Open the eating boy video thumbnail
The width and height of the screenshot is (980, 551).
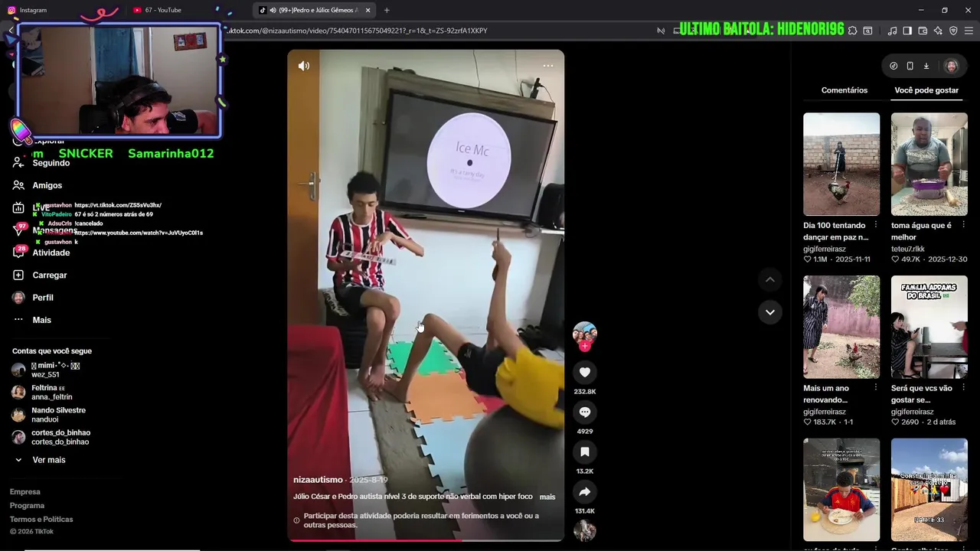tap(841, 490)
